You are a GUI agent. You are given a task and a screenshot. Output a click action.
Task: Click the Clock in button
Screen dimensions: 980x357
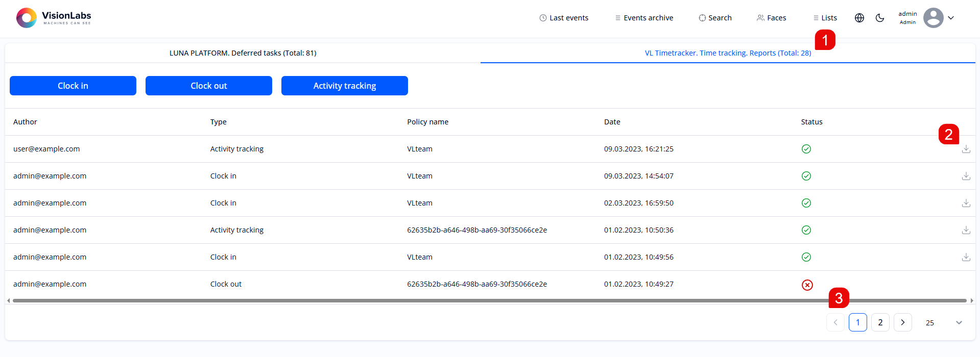(73, 86)
